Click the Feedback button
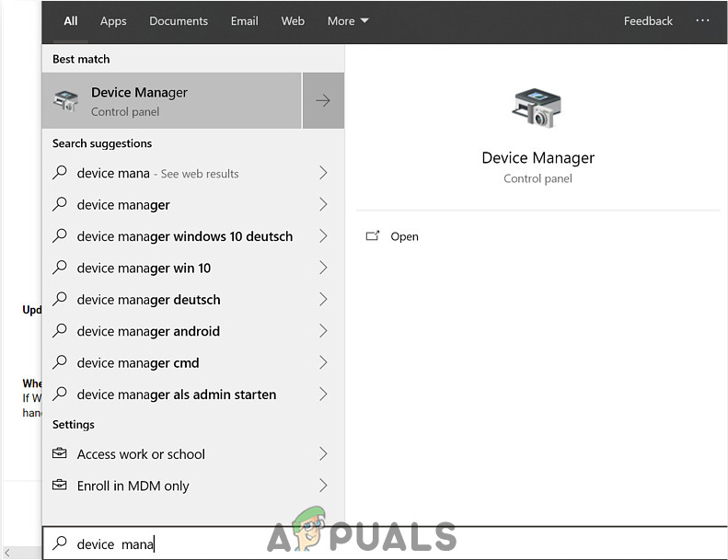Viewport: 728px width, 560px height. (648, 21)
